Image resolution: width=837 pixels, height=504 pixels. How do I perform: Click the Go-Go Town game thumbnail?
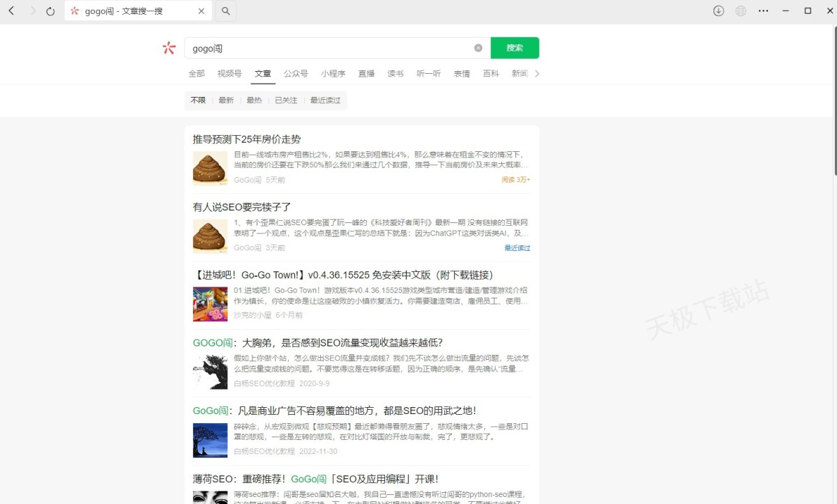210,304
